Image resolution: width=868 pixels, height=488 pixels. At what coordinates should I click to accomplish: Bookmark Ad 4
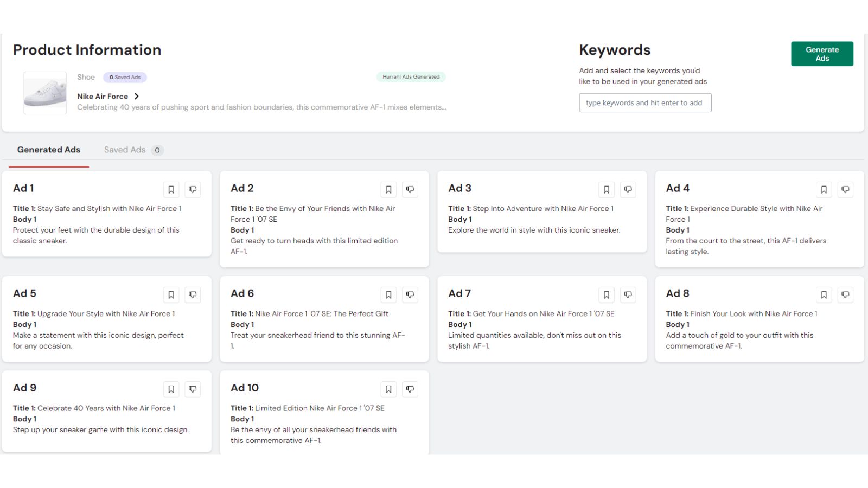point(824,189)
